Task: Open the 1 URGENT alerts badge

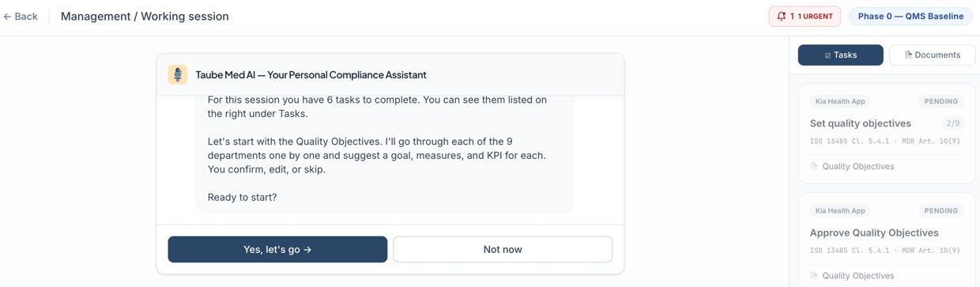Action: click(x=805, y=17)
